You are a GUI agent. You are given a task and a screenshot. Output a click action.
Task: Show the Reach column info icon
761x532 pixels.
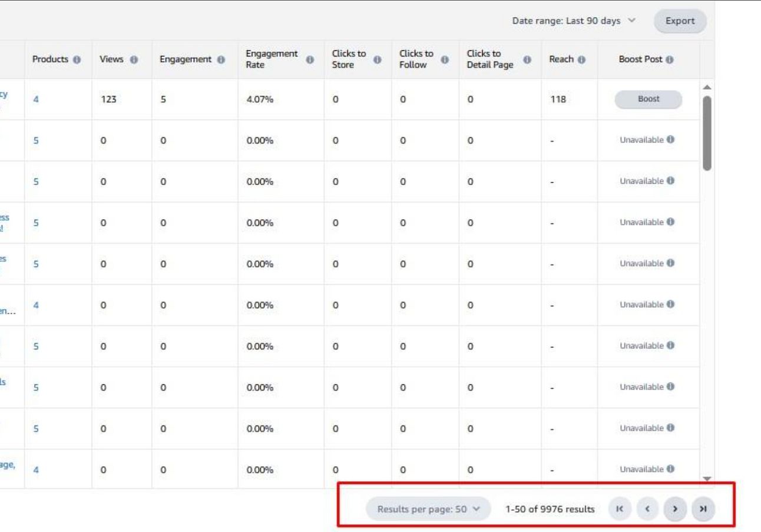click(582, 60)
